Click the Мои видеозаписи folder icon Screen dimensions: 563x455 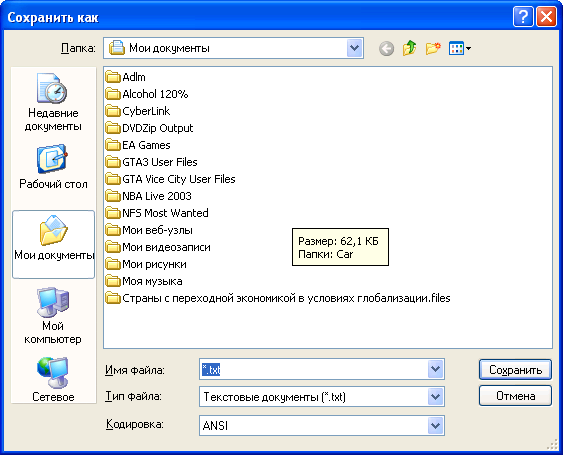point(113,247)
